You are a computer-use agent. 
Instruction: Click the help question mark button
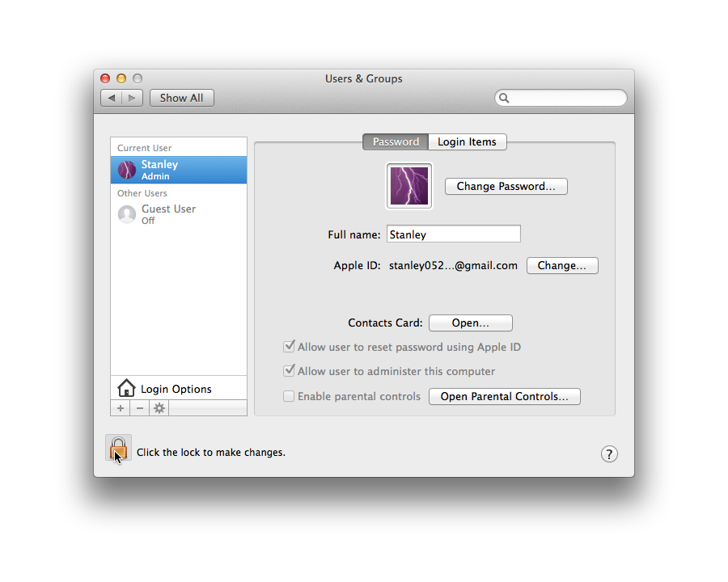(609, 454)
